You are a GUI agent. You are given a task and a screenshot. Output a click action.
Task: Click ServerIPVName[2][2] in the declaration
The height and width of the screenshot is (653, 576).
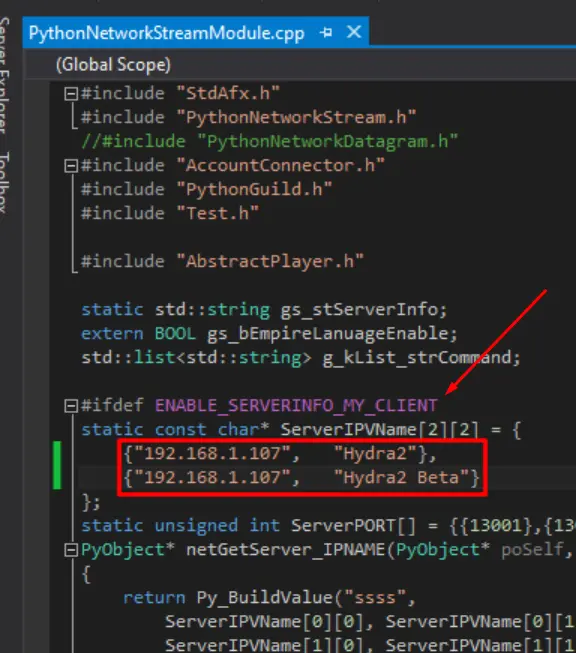(x=379, y=430)
